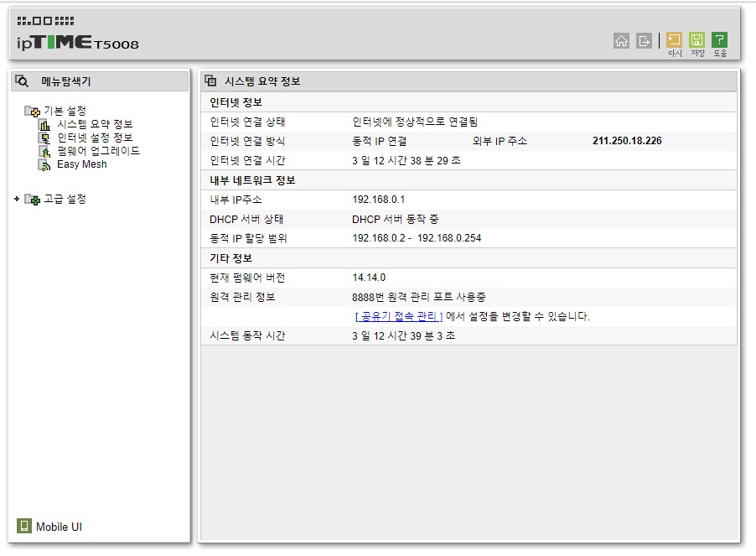Click the 메뉴탐색기 search magnifier icon

22,81
